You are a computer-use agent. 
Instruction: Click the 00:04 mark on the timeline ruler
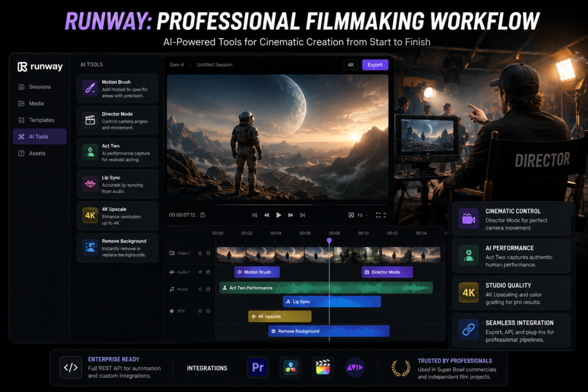[x=276, y=233]
